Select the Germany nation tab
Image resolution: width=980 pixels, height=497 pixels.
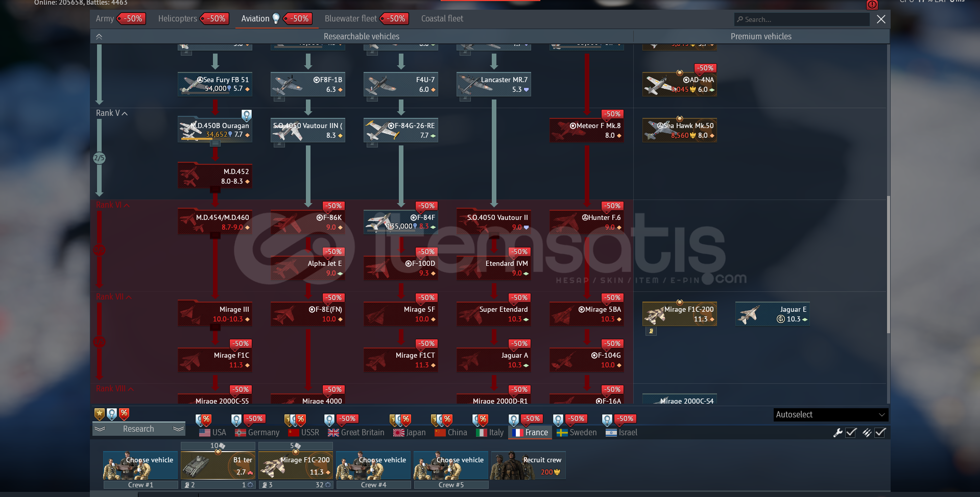(x=257, y=432)
